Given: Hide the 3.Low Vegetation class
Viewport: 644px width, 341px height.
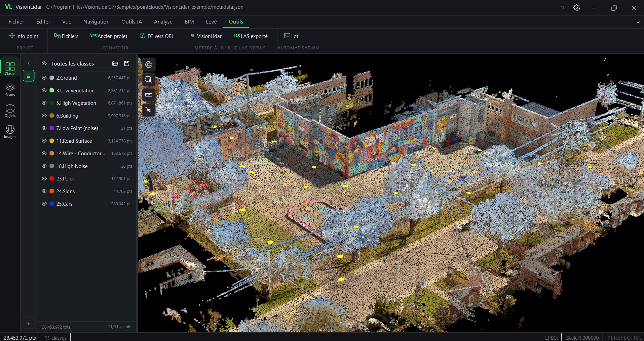Looking at the screenshot, I should (44, 90).
